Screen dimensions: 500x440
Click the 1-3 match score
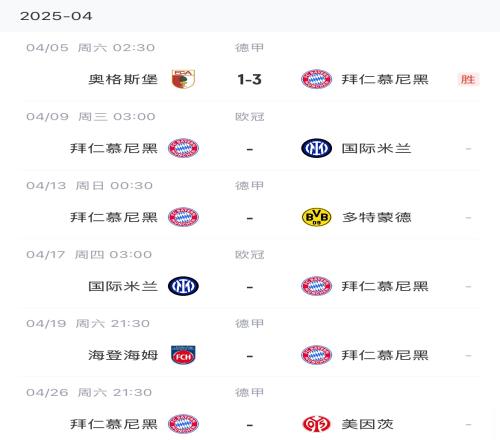pyautogui.click(x=250, y=79)
